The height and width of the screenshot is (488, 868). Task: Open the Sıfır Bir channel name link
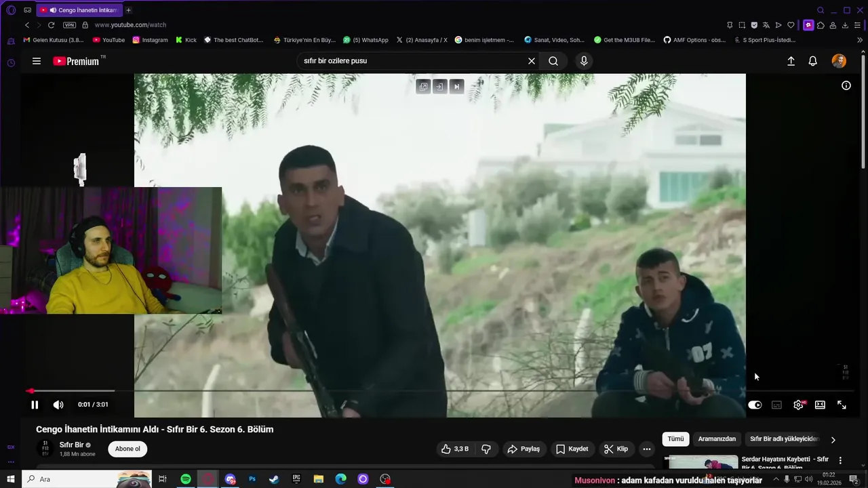[71, 445]
